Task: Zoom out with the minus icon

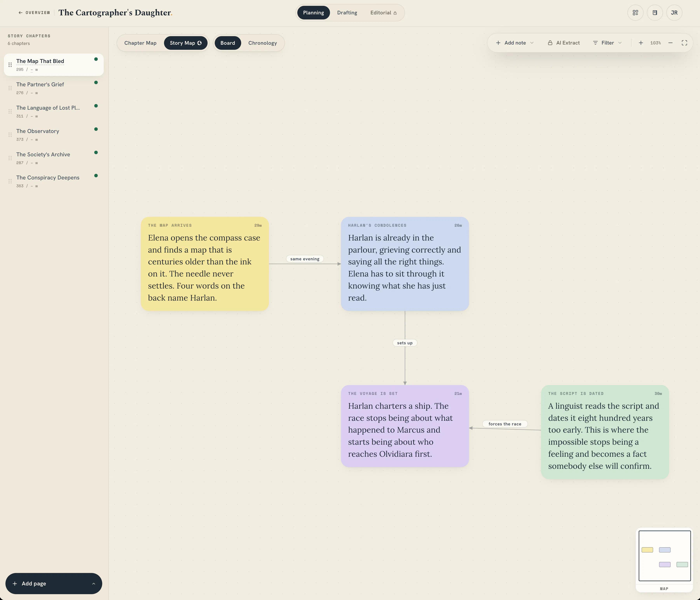Action: pyautogui.click(x=670, y=43)
